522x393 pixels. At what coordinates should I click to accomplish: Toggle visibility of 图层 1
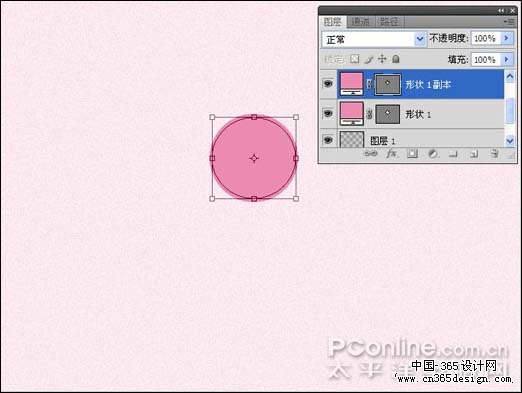(328, 140)
